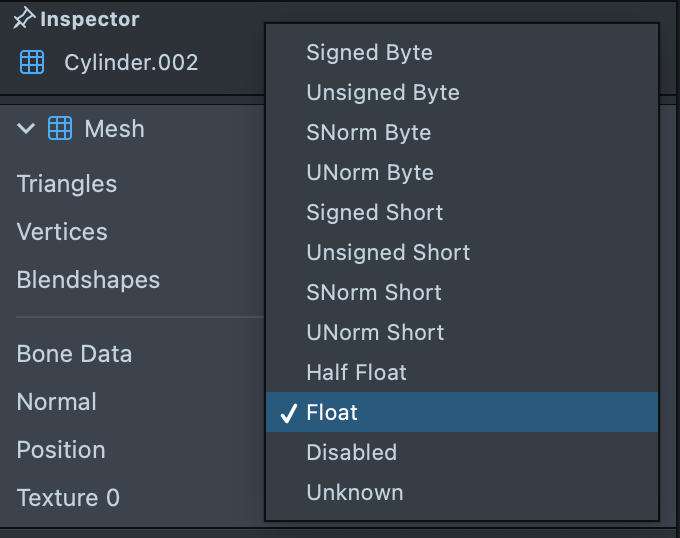Collapse the Mesh section chevron

click(26, 129)
